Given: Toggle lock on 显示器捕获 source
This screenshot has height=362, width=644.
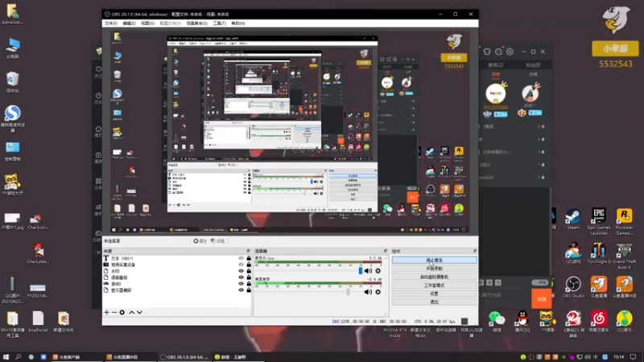Looking at the screenshot, I should (x=249, y=290).
